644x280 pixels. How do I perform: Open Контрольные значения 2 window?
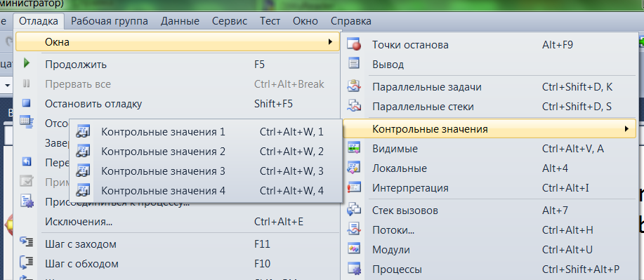[x=206, y=152]
